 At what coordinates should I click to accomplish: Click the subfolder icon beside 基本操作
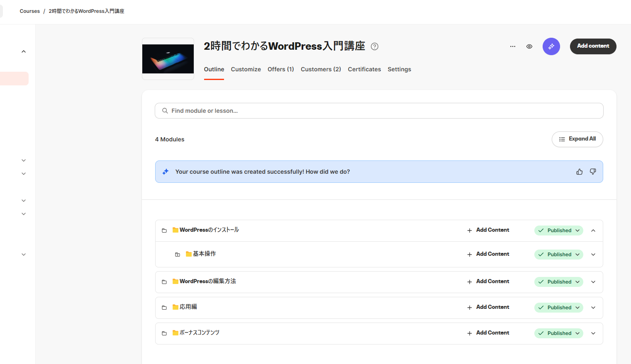pyautogui.click(x=178, y=255)
